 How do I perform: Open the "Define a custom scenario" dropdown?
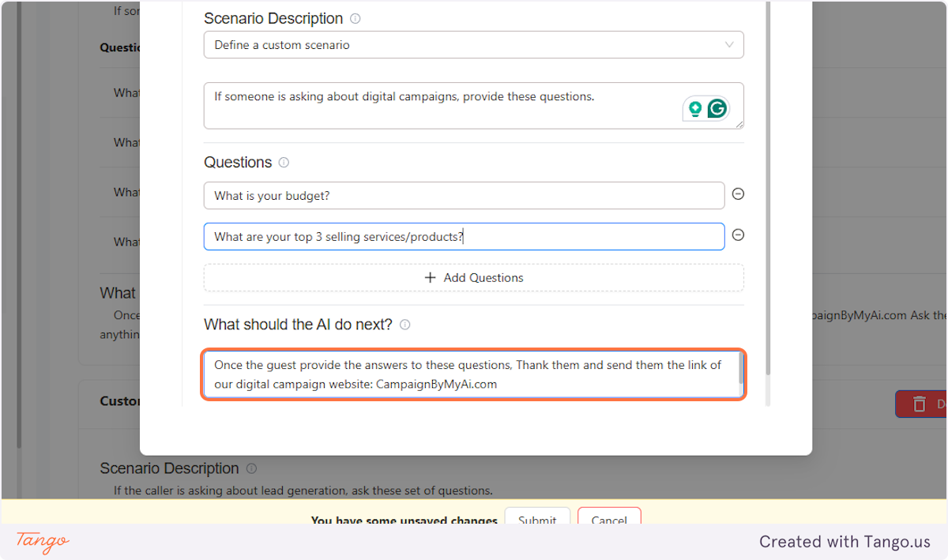coord(473,44)
